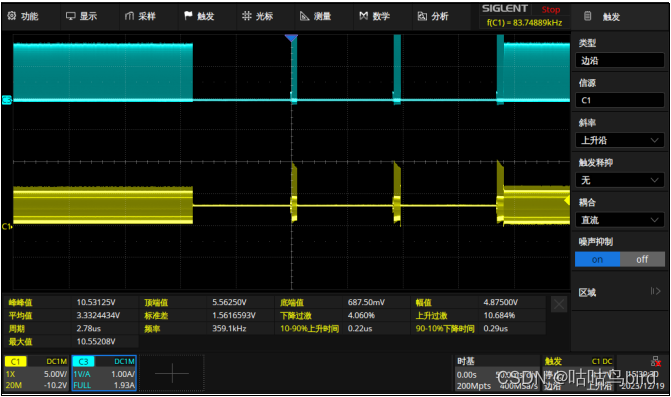Click the 最大值 value 10.55208V
The height and width of the screenshot is (397, 671).
[96, 341]
